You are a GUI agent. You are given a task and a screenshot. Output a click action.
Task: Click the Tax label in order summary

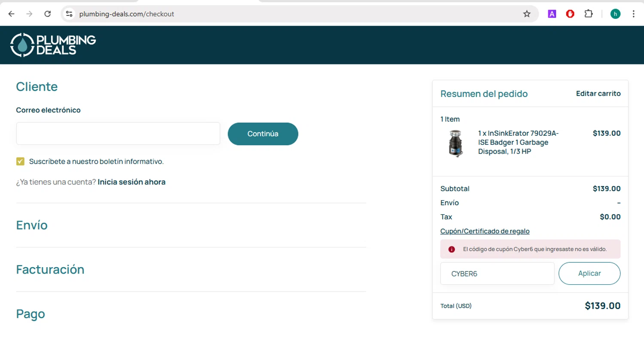[446, 217]
